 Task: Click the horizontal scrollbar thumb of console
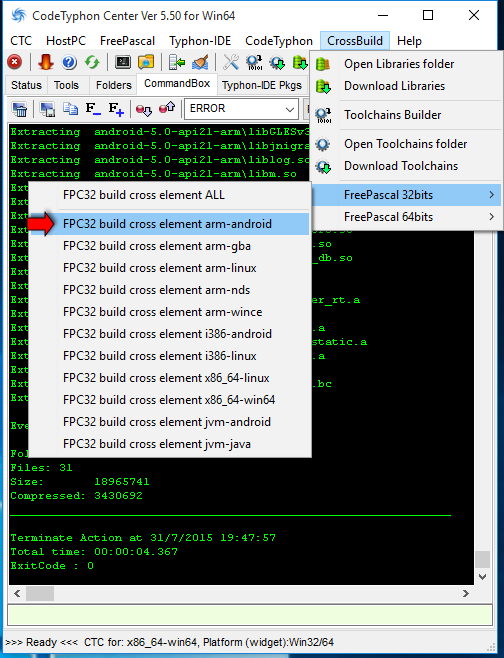(40, 593)
